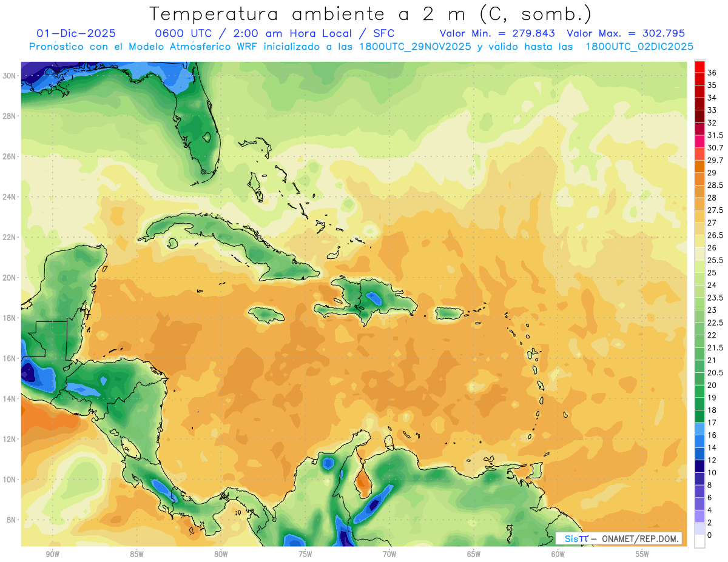The image size is (728, 562).
Task: Click the 70W longitude axis label
Action: (389, 554)
